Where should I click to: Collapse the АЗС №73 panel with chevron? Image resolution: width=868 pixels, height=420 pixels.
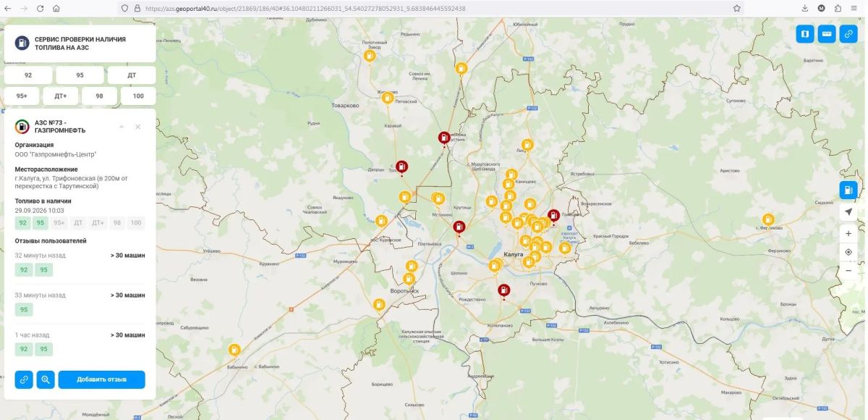tap(122, 127)
